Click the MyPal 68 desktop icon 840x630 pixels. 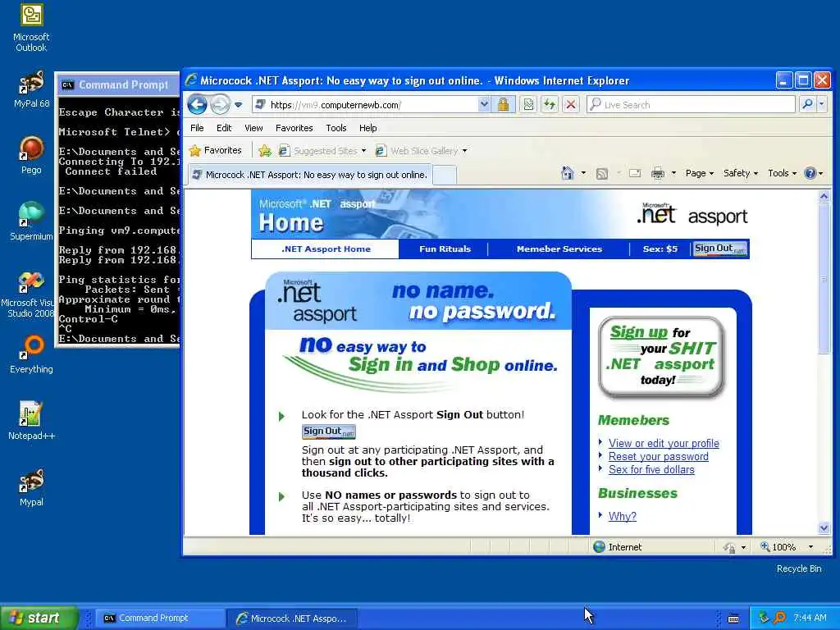coord(31,89)
